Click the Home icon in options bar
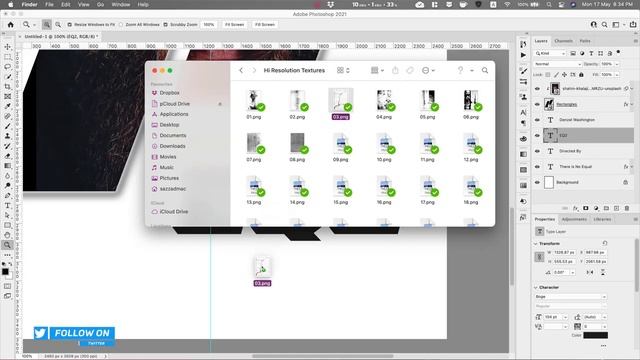 [11, 24]
